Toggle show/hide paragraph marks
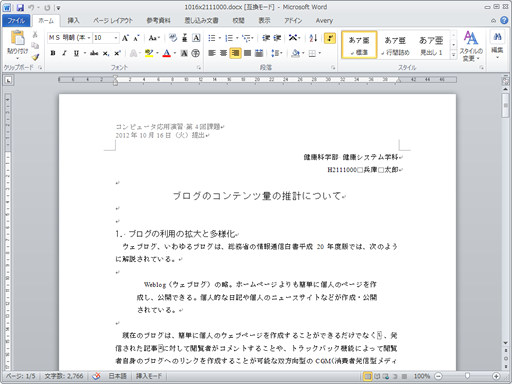 [330, 38]
